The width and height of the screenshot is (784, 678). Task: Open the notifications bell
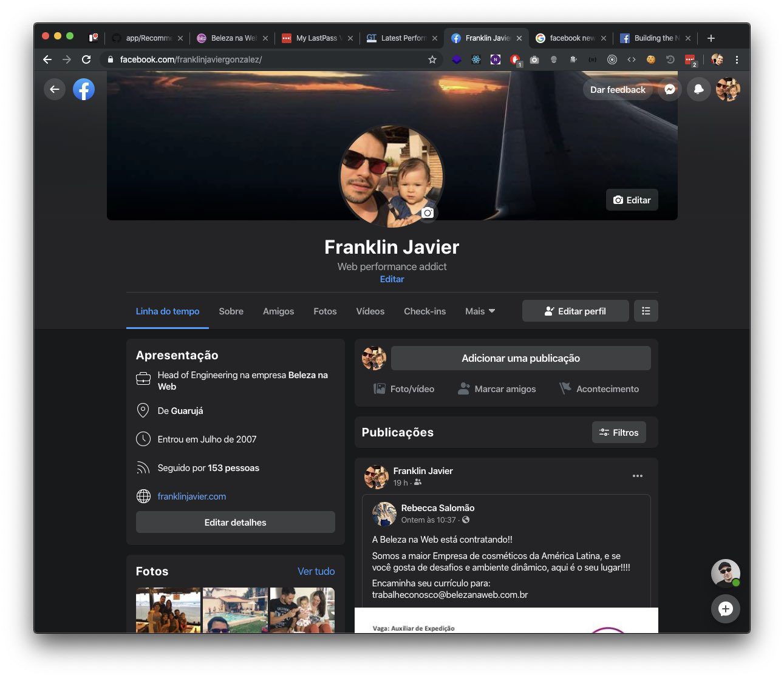tap(699, 89)
